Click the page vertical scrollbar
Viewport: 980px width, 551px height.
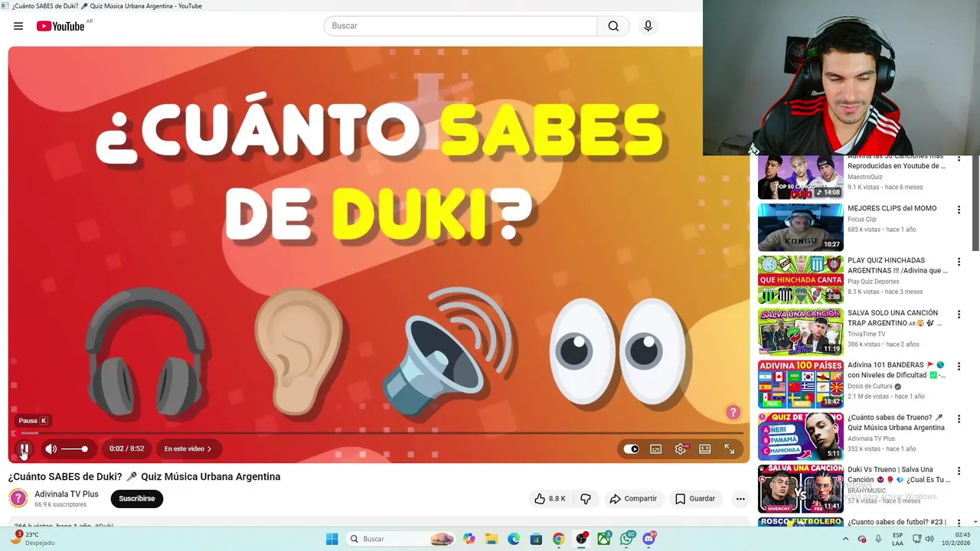[975, 203]
